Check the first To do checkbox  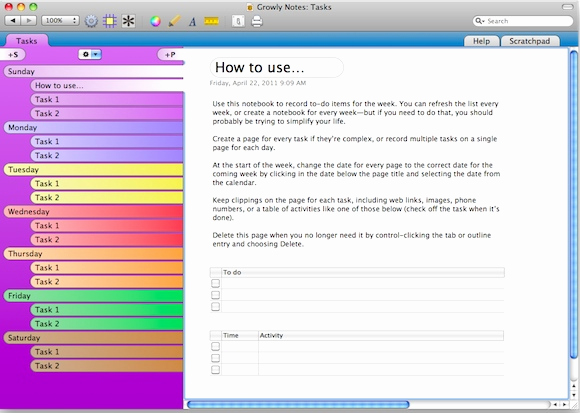coord(215,283)
